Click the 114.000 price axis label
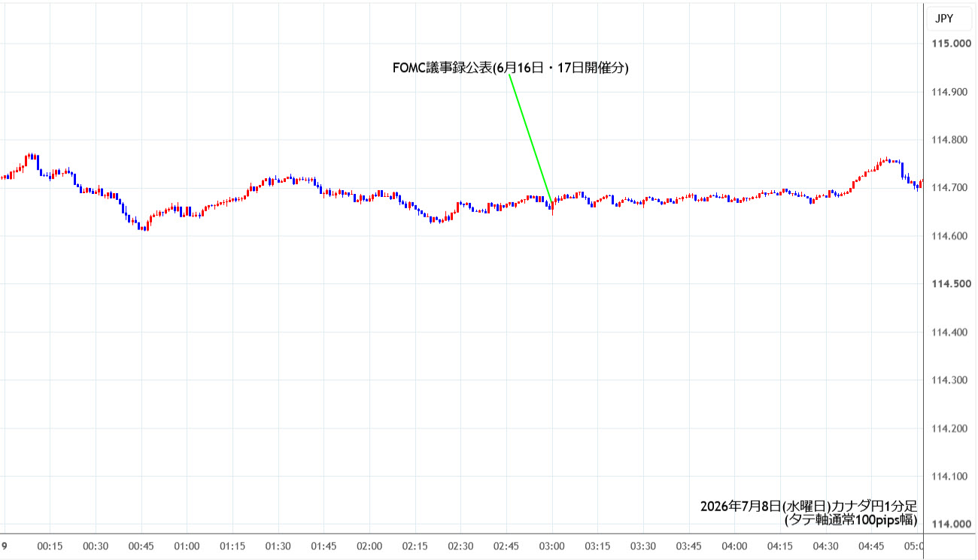The width and height of the screenshot is (978, 560). tap(951, 525)
